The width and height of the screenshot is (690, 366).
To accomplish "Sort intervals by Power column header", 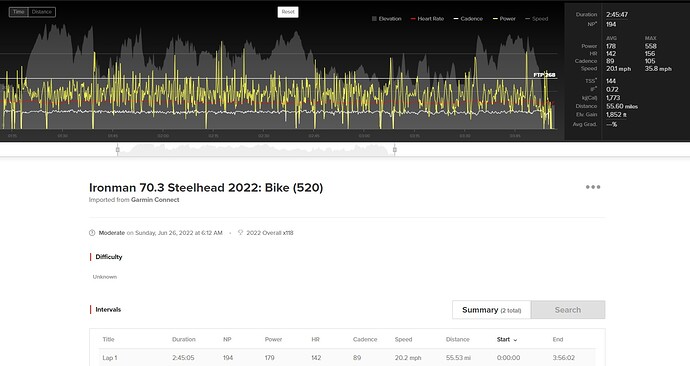I will coord(273,340).
